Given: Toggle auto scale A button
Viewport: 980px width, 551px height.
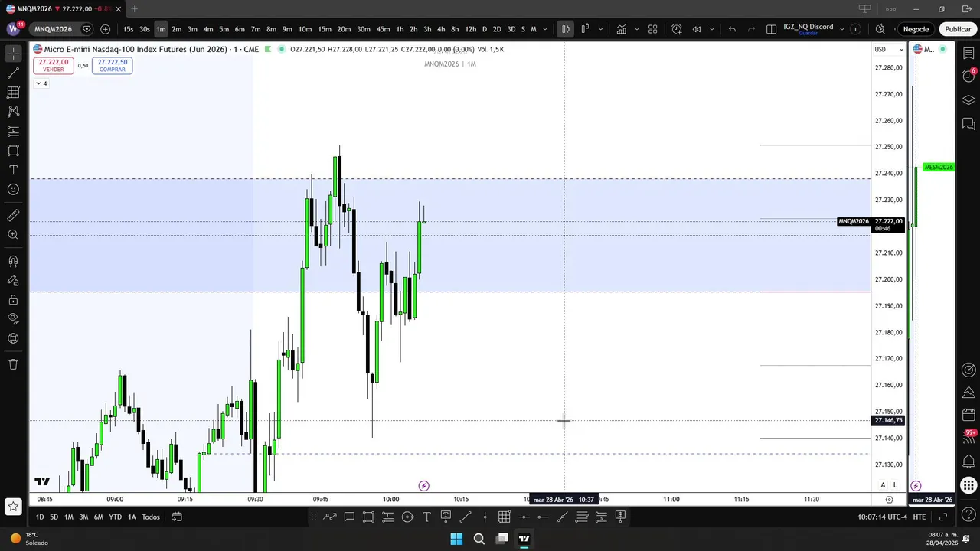Looking at the screenshot, I should [883, 485].
